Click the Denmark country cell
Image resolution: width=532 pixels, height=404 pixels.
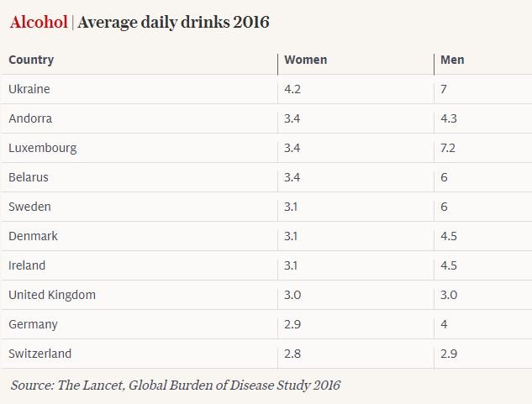(33, 236)
